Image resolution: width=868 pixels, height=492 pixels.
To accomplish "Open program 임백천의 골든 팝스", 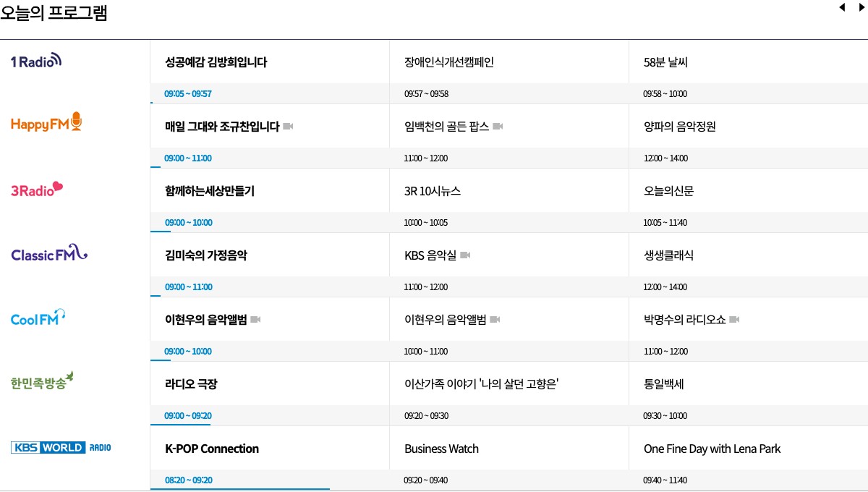I will tap(446, 127).
